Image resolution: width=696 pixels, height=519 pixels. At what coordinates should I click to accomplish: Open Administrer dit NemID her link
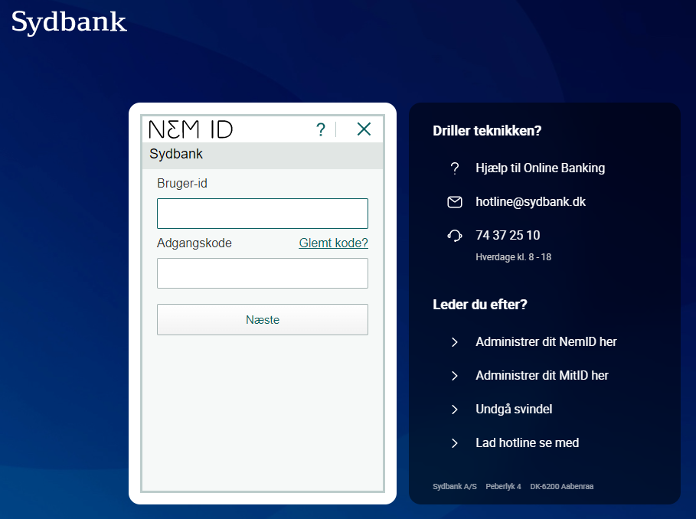click(x=546, y=342)
